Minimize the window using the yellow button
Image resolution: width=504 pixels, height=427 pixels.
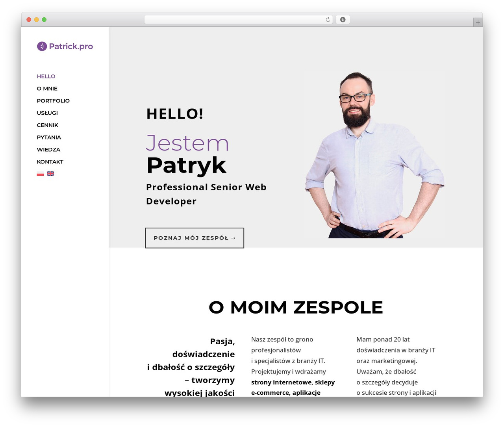click(36, 20)
